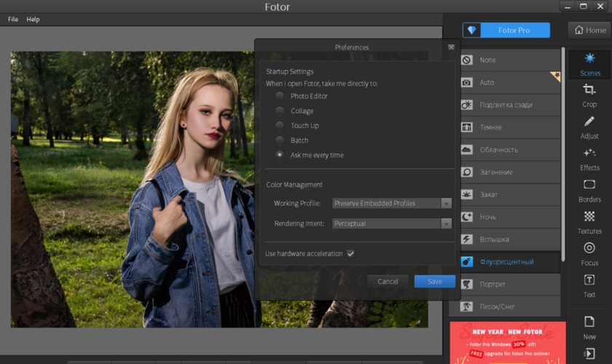Click the Ночь moon icon
Image resolution: width=612 pixels, height=364 pixels.
point(467,217)
